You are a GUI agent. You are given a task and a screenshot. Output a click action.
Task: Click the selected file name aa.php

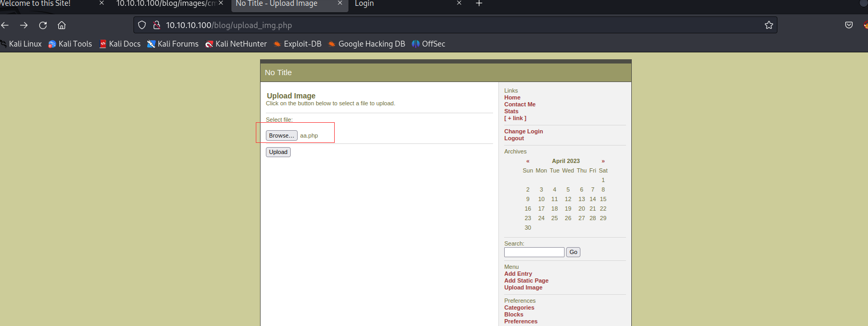point(309,135)
